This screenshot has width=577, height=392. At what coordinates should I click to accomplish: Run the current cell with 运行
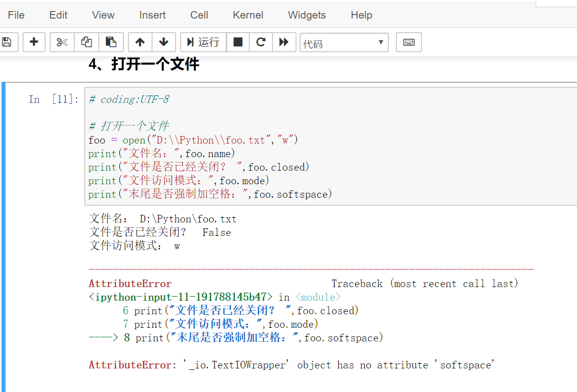click(x=203, y=42)
